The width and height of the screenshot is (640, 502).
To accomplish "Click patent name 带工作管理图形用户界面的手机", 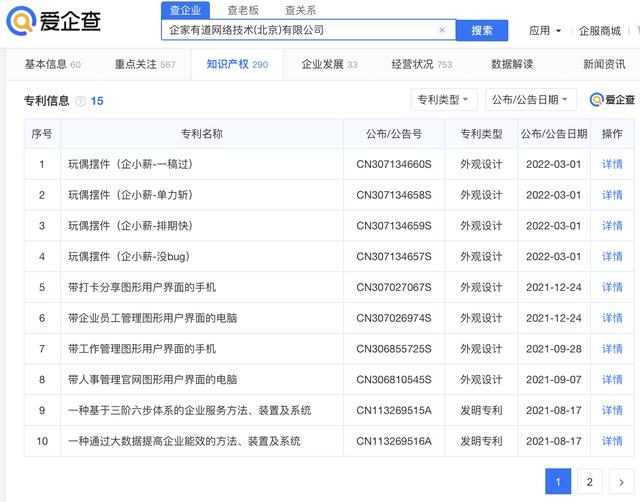I will point(142,349).
